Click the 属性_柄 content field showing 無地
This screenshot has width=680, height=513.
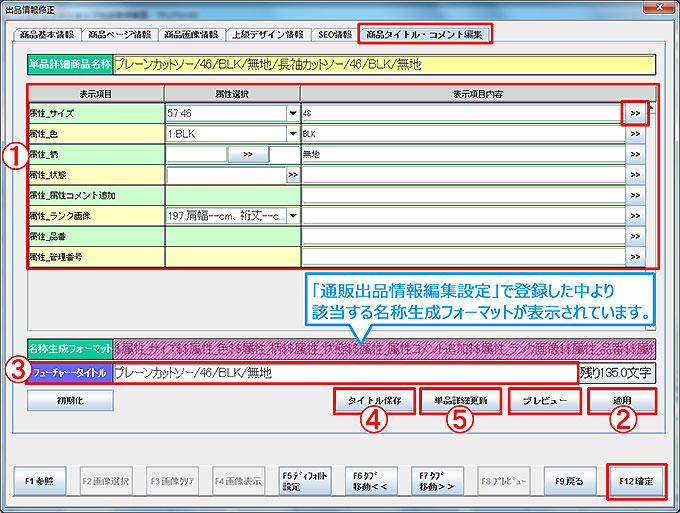(x=463, y=154)
